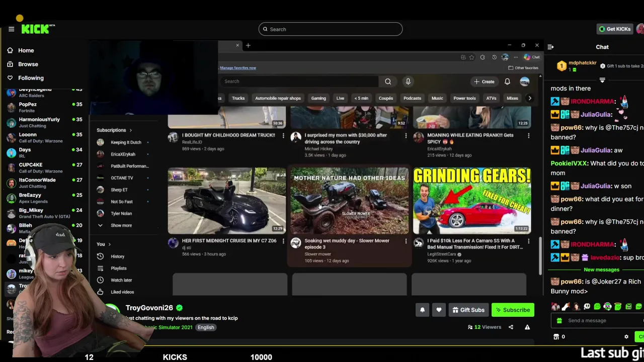Open HarmoniousYuriy channel in sidebar
The width and height of the screenshot is (644, 362).
pos(44,122)
